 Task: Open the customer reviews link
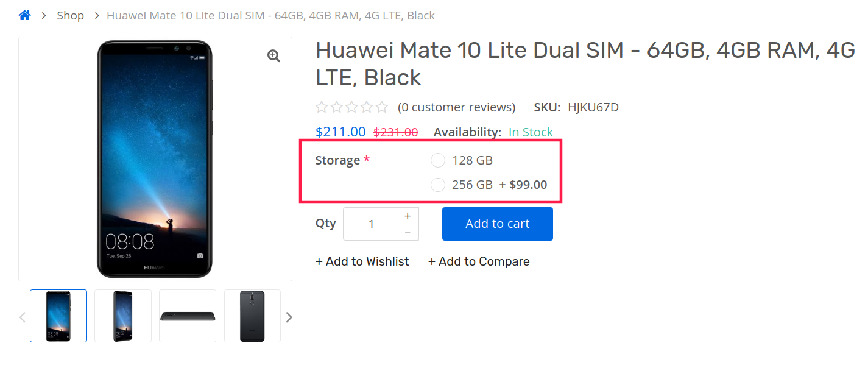tap(456, 108)
